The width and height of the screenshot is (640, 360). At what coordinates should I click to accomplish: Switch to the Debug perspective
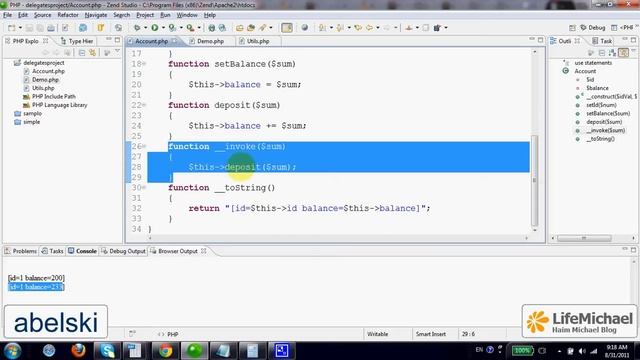(593, 28)
